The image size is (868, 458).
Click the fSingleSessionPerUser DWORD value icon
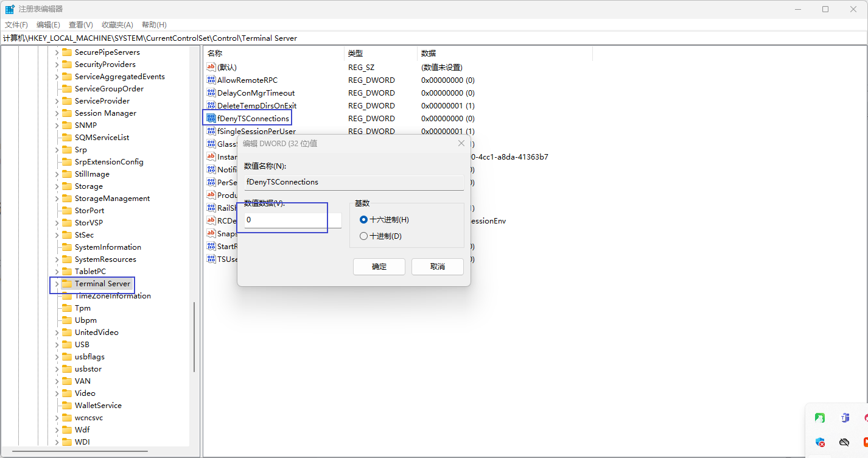pos(211,131)
